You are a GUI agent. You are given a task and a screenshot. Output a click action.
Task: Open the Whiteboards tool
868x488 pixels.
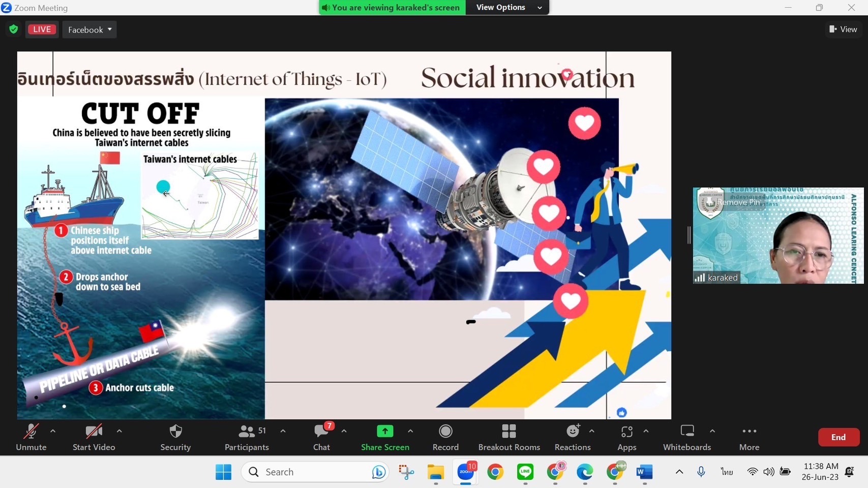click(x=687, y=437)
